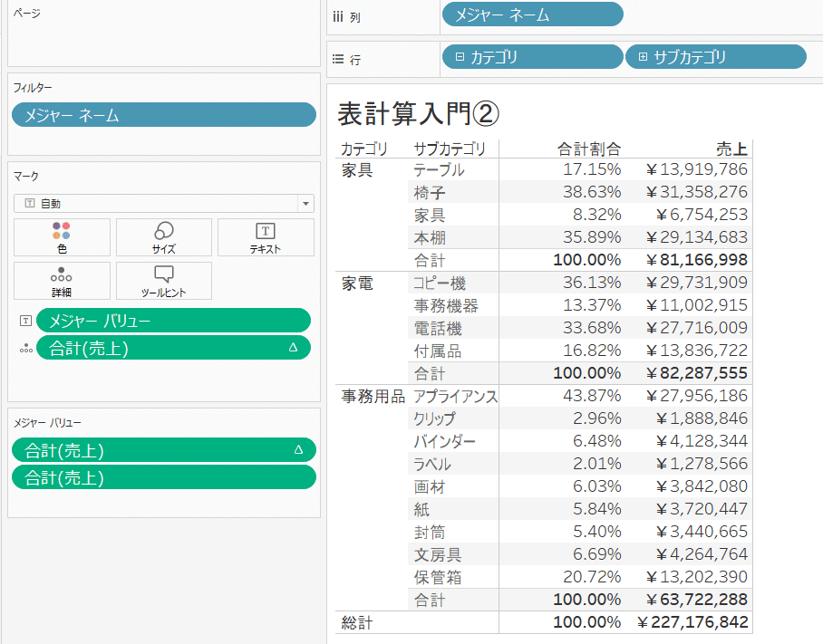Click the メジャー バリュー shelf title
Image resolution: width=823 pixels, height=644 pixels.
pyautogui.click(x=47, y=423)
